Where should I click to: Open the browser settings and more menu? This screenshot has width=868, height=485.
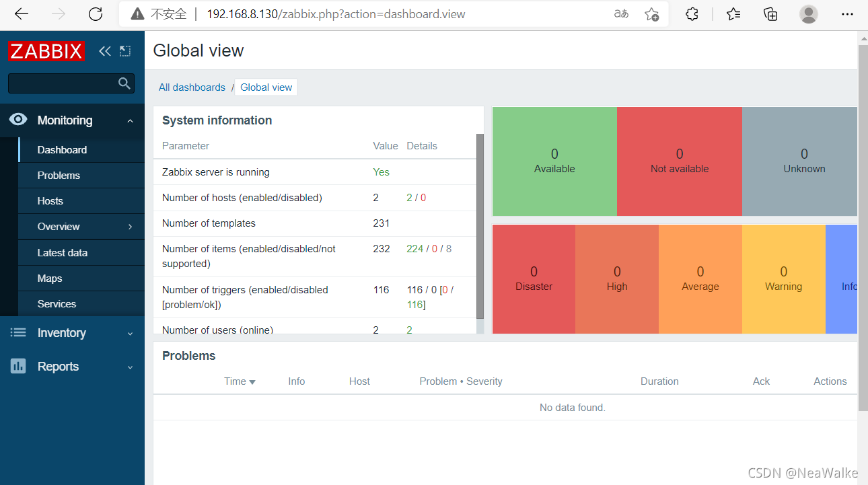point(847,14)
